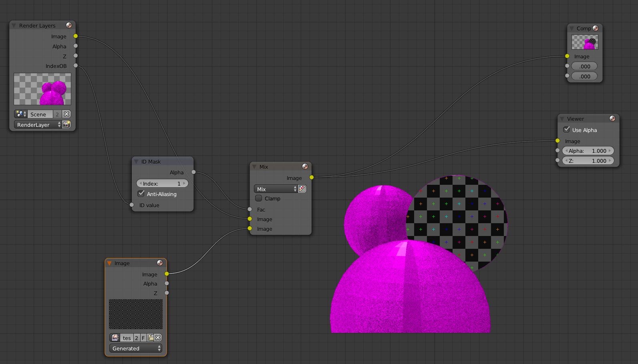Image resolution: width=638 pixels, height=364 pixels.
Task: Click Comp node preview thumbnail
Action: [x=585, y=42]
